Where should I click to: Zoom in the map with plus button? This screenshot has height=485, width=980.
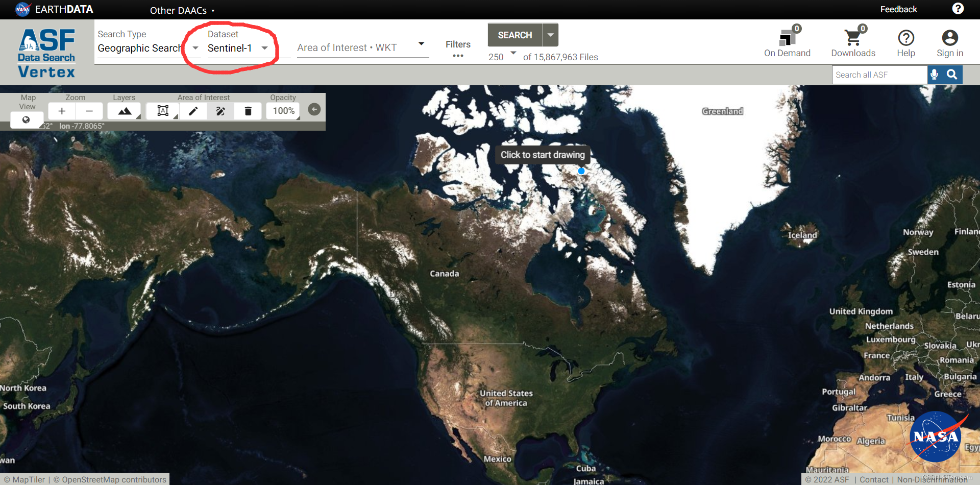62,111
